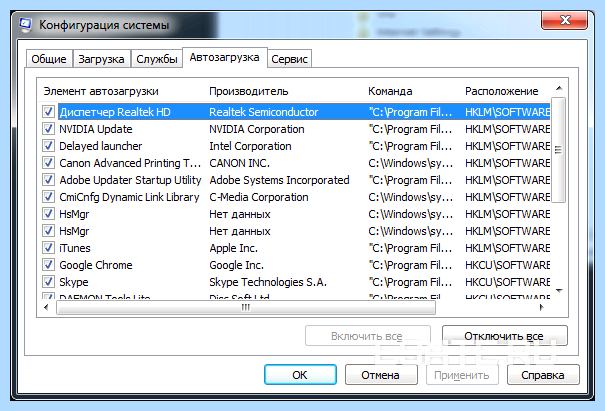Screen dimensions: 605x411
Task: Uncheck the NVIDIA Update startup checkbox
Action: (48, 129)
